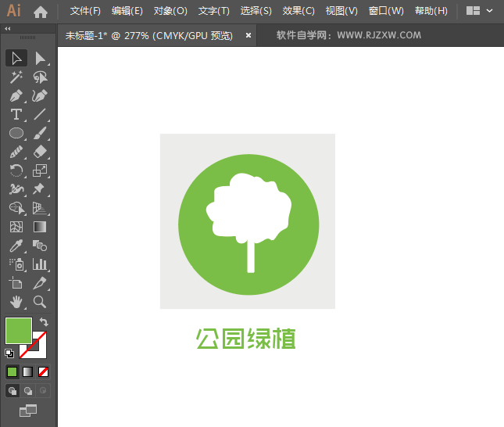
Task: Choose the Shape Builder tool
Action: tap(16, 208)
